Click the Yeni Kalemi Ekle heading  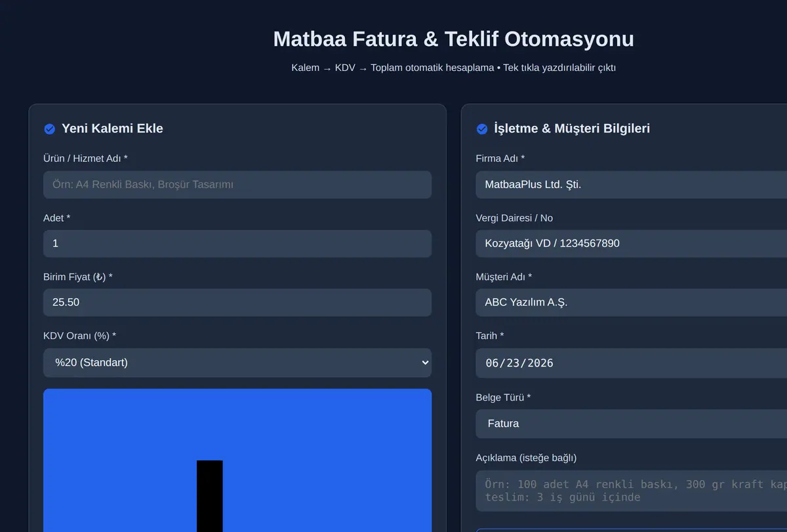(112, 129)
